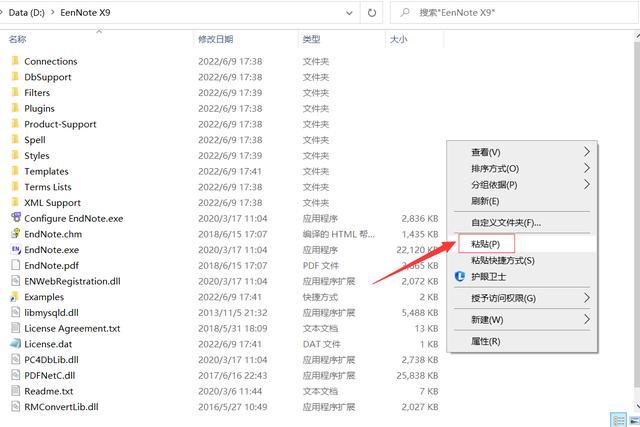Click the License.dat file icon
Screen dimensions: 640x427
coord(16,344)
